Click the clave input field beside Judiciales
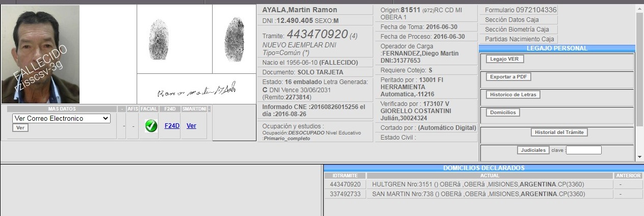The image size is (644, 216). 583,150
